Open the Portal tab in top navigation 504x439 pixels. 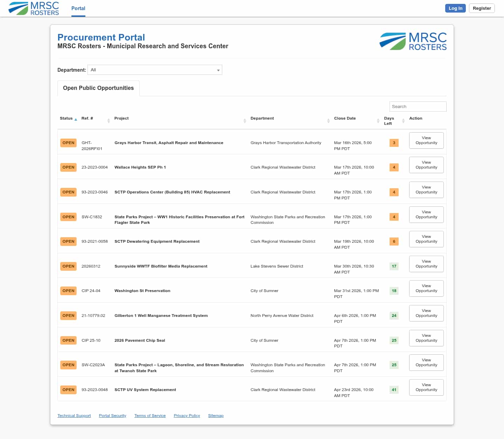coord(78,8)
